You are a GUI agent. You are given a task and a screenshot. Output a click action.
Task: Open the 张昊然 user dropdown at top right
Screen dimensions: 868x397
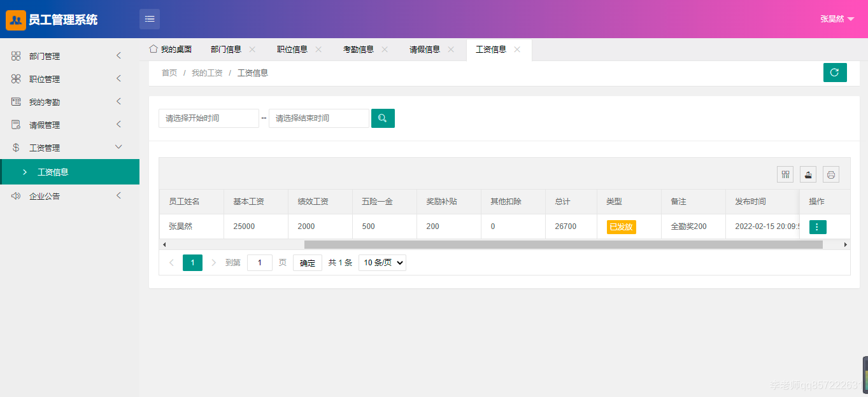836,18
